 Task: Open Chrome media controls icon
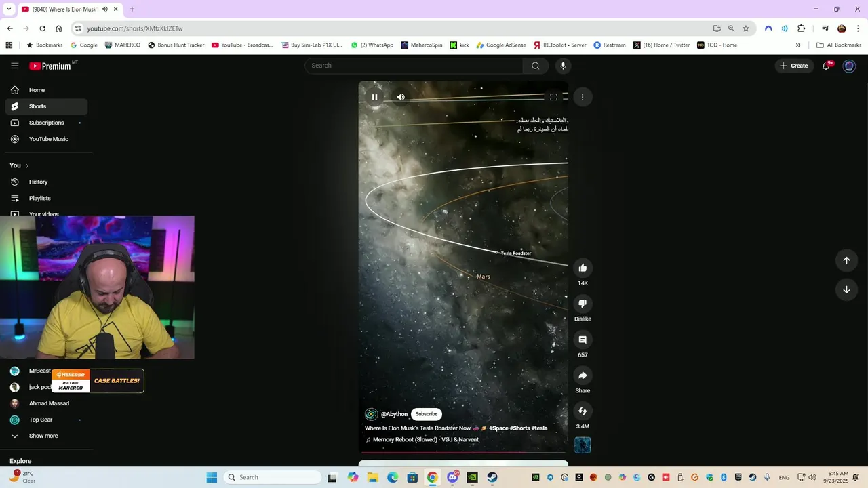(x=825, y=28)
